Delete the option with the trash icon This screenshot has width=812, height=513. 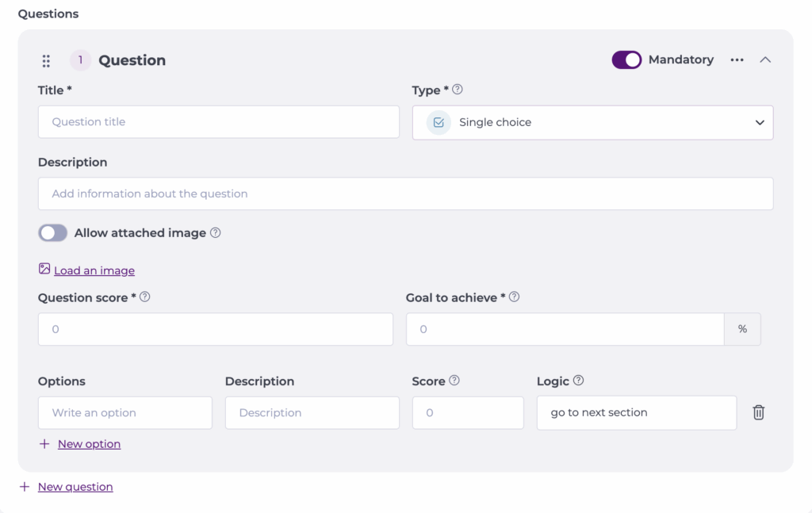pos(758,412)
